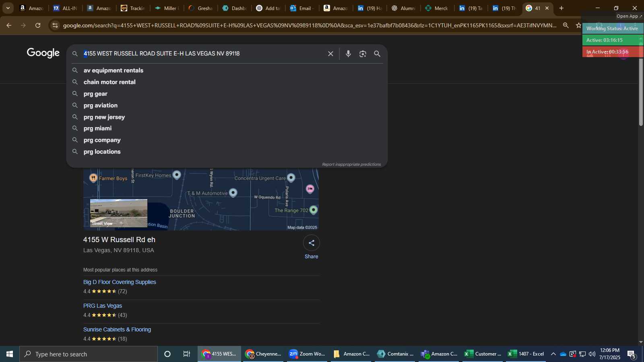
Task: Switch to the Gresha browser tab
Action: pyautogui.click(x=200, y=8)
